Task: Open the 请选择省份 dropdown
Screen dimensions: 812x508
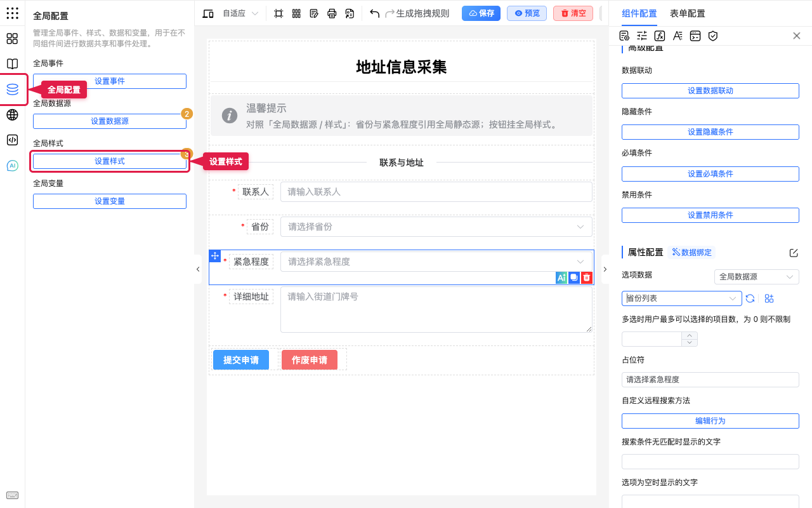Action: [436, 227]
